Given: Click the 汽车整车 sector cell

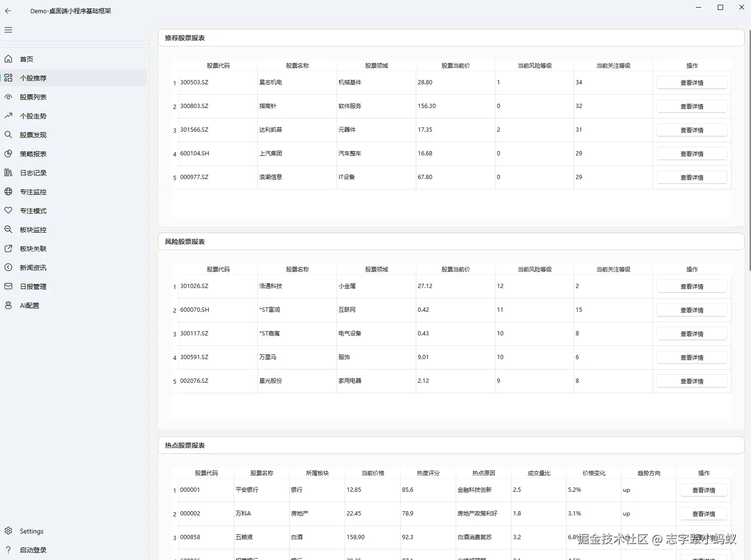Looking at the screenshot, I should (x=376, y=154).
